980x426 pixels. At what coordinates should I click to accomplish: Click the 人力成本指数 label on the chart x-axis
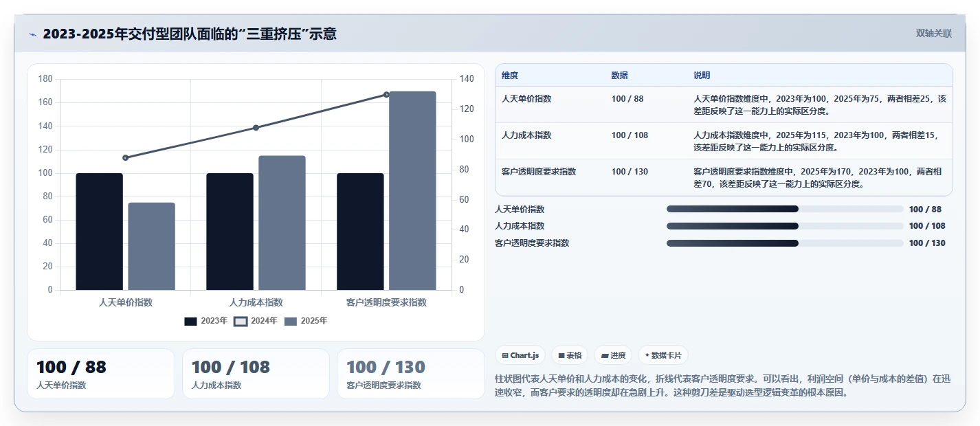point(256,302)
